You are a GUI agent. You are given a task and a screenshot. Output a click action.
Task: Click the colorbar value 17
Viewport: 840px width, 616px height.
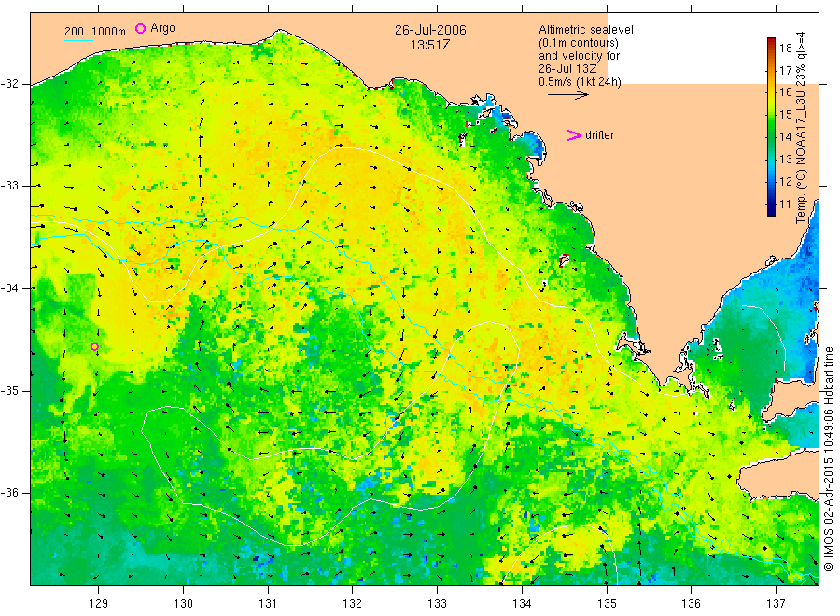tap(785, 70)
